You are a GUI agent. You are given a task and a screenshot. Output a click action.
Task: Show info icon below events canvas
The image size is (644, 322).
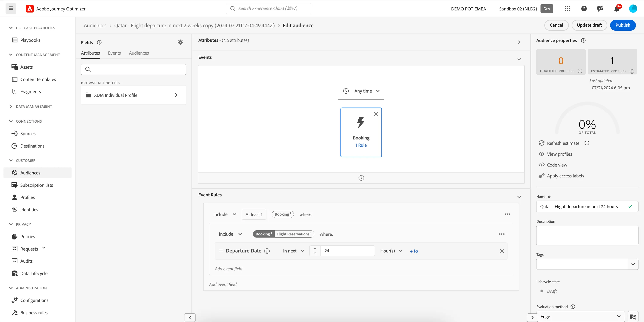coord(361,178)
